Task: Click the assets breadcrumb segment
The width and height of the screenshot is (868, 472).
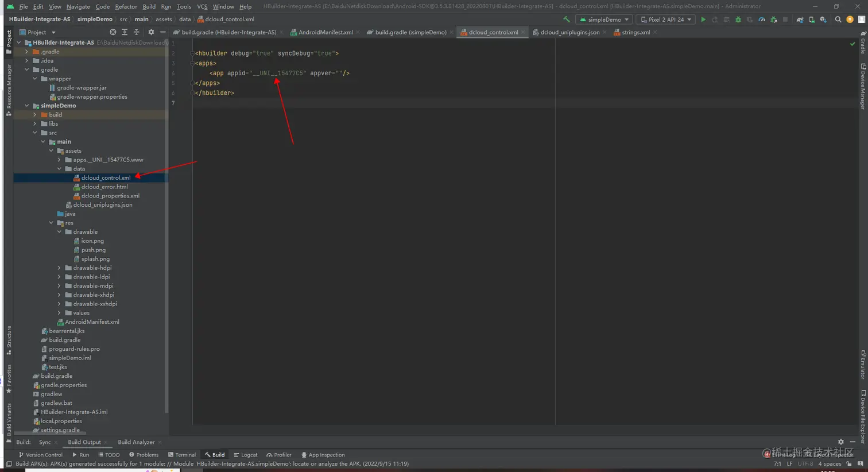Action: [164, 19]
